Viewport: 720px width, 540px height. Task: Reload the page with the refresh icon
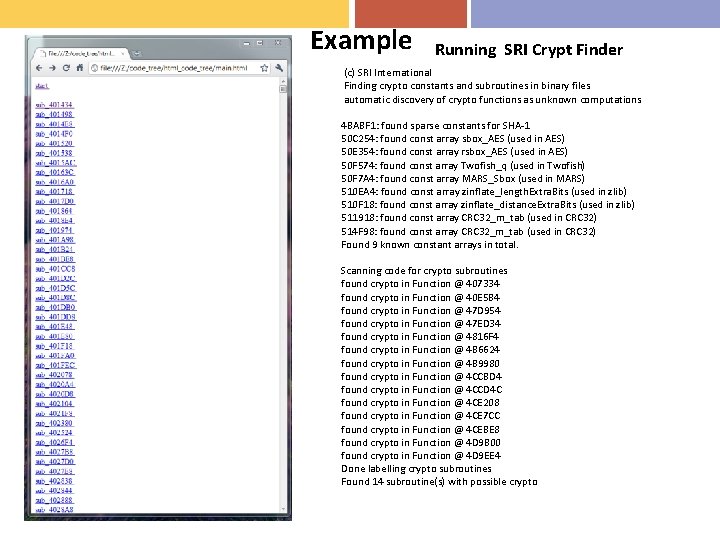(x=66, y=68)
